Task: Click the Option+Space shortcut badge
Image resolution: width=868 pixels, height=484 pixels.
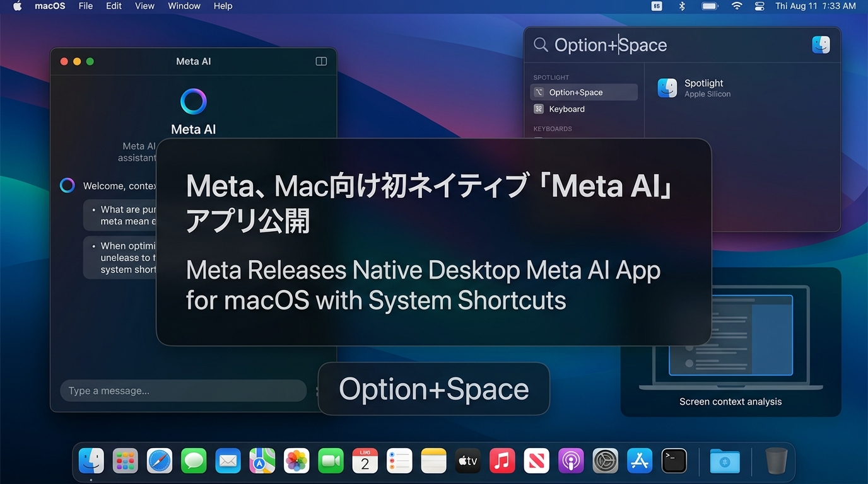Action: [434, 389]
